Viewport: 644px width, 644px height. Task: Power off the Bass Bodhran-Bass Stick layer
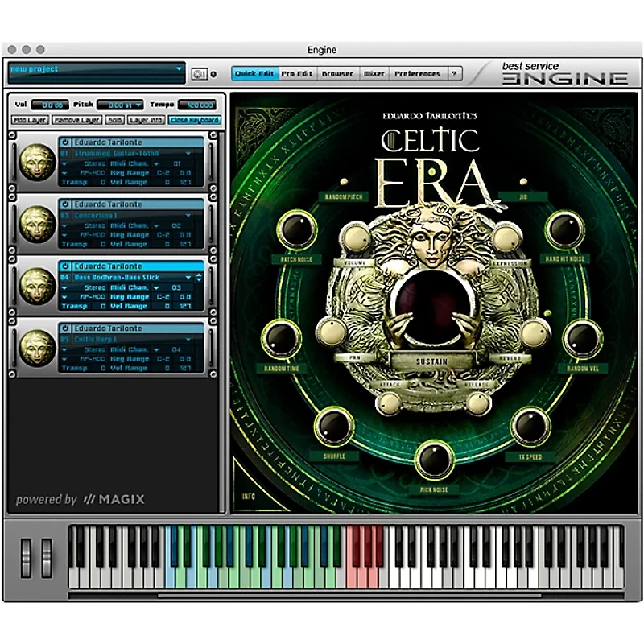tap(66, 266)
